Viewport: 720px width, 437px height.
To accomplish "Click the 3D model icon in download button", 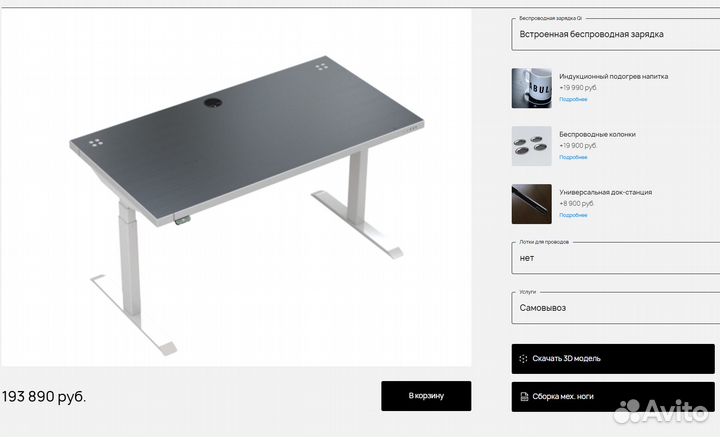I will (x=523, y=359).
